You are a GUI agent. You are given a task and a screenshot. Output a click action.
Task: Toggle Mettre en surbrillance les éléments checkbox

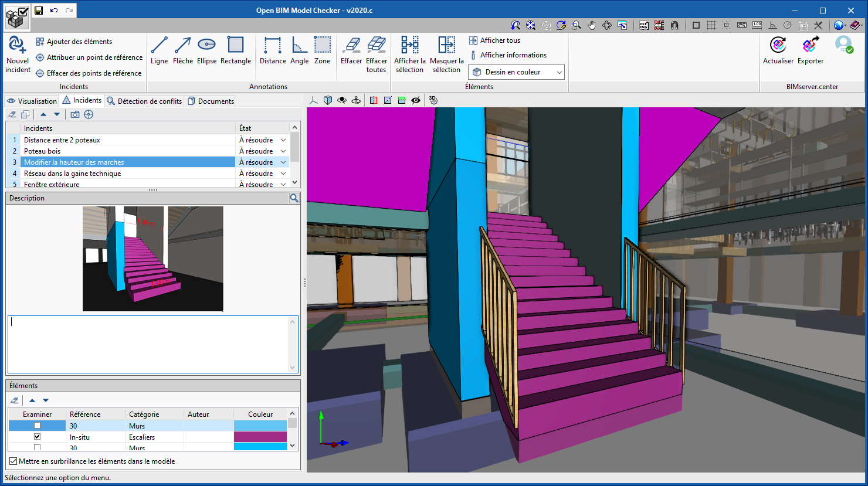[13, 461]
